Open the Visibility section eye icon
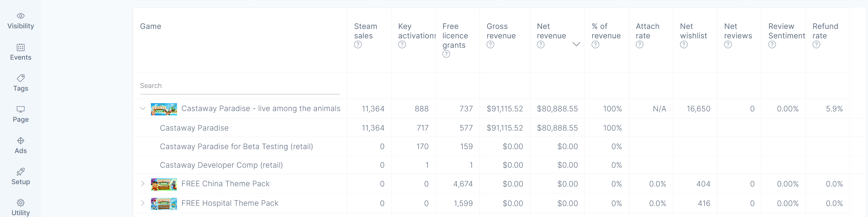 pos(21,16)
